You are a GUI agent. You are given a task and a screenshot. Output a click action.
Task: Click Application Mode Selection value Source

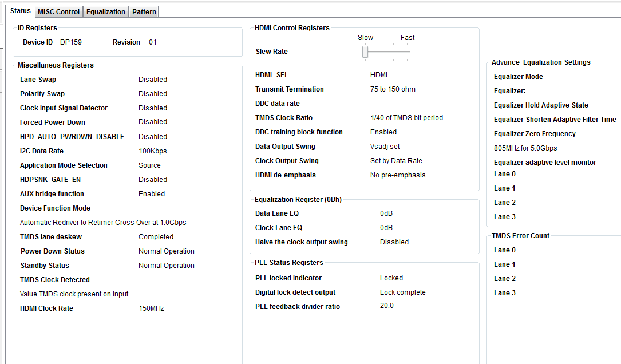[x=149, y=165]
